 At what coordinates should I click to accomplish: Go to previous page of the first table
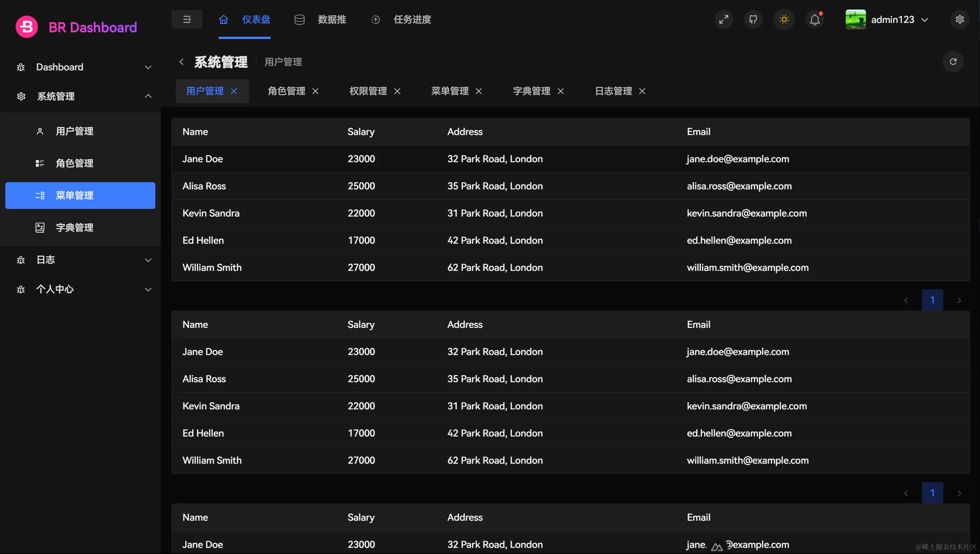(906, 300)
